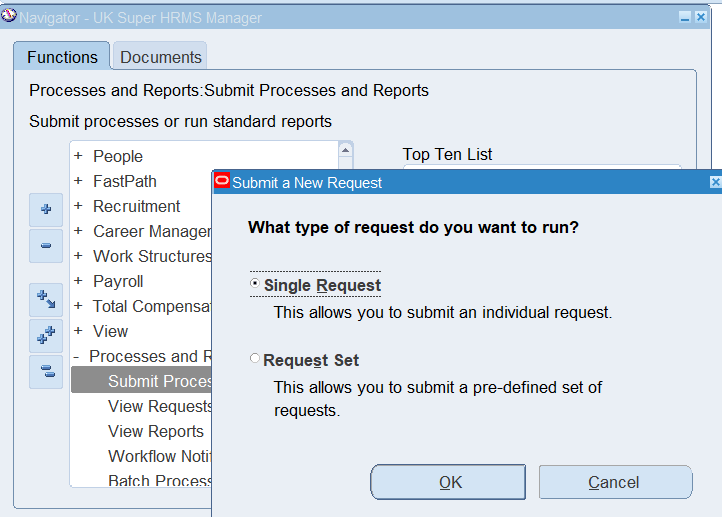
Task: Click the tree list scroll up arrow
Action: tap(345, 150)
